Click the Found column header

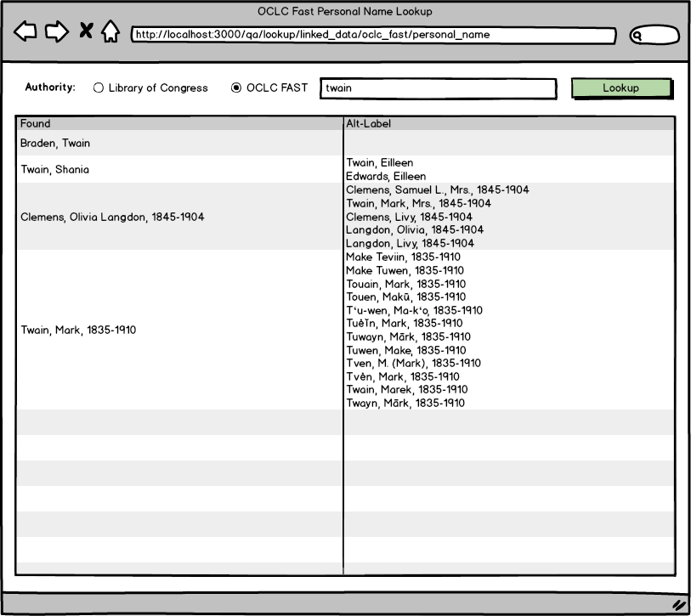[x=180, y=123]
